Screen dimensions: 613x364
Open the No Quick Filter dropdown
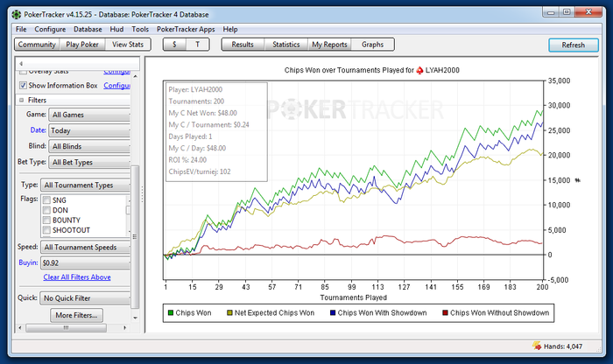click(85, 298)
